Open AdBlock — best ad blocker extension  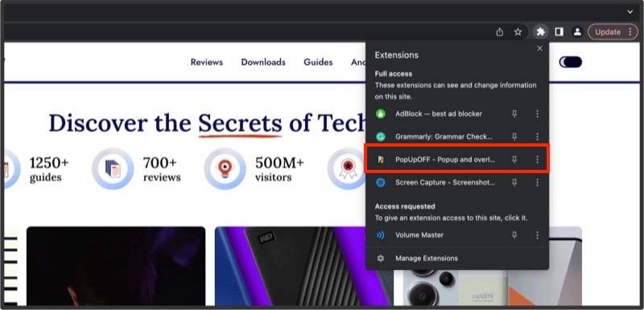[439, 114]
